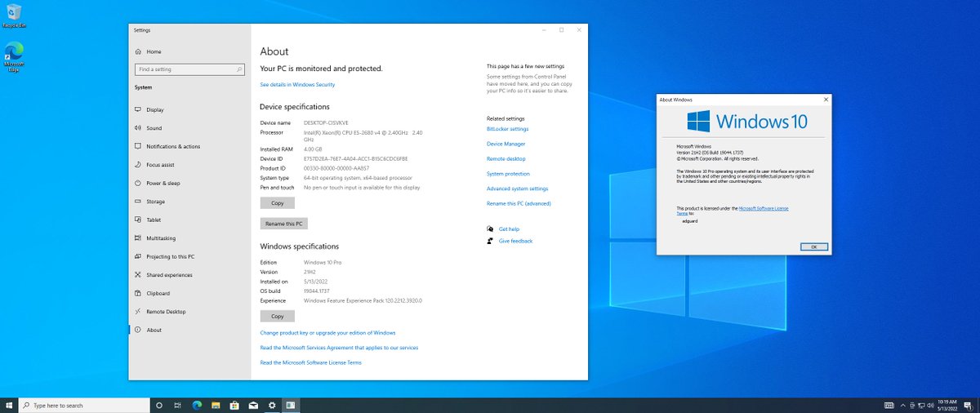The width and height of the screenshot is (980, 413).
Task: Copy the Windows specifications
Action: click(277, 316)
